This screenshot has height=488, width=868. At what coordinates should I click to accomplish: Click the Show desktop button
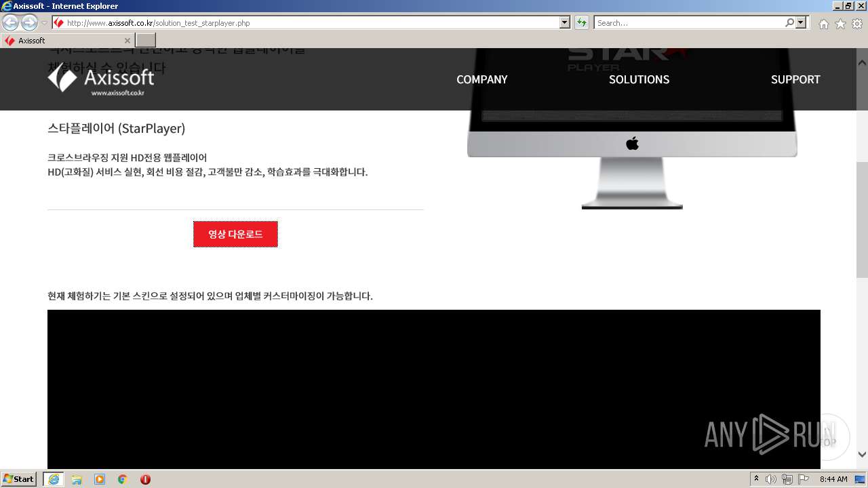point(860,479)
